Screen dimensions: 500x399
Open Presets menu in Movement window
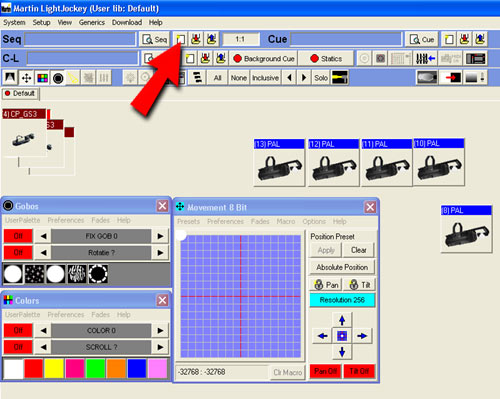point(188,221)
